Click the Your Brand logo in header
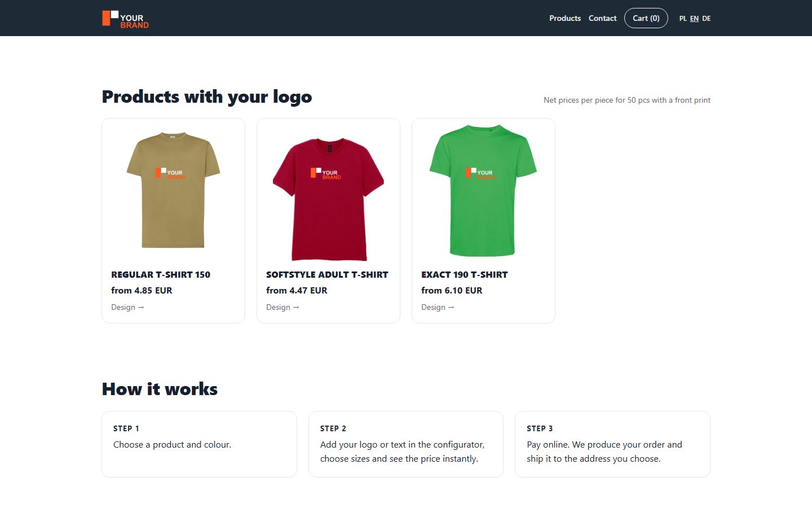 125,19
